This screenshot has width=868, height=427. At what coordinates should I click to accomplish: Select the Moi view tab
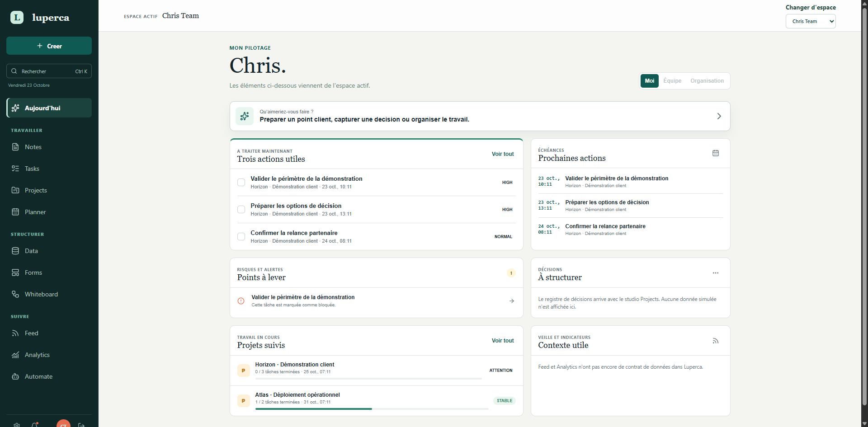pos(650,81)
